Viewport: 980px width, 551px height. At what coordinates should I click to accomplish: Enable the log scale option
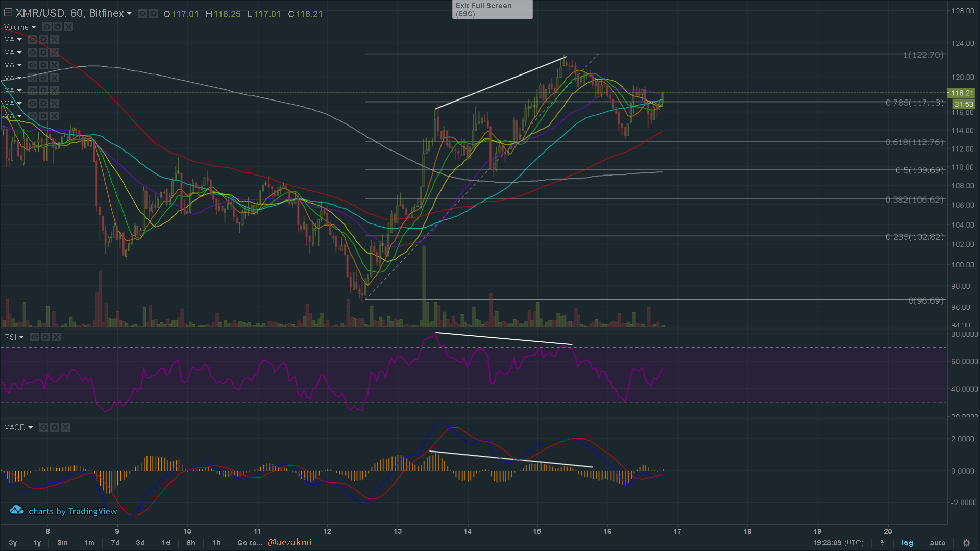point(907,543)
